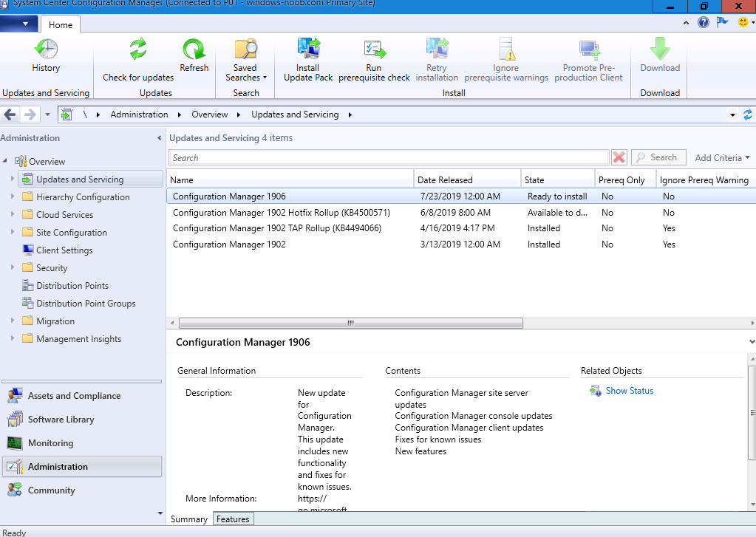Viewport: 756px width, 537px height.
Task: Switch to Assets and Compliance workspace
Action: (82, 396)
